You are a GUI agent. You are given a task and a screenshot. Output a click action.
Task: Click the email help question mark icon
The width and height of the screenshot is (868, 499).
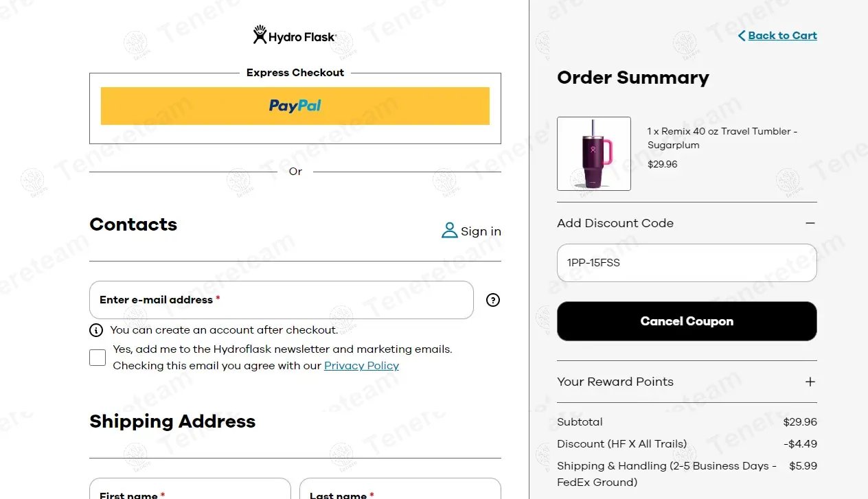[493, 300]
